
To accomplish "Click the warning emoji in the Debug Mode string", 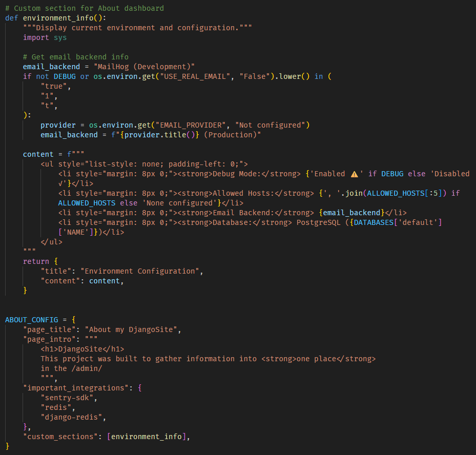I will (355, 174).
